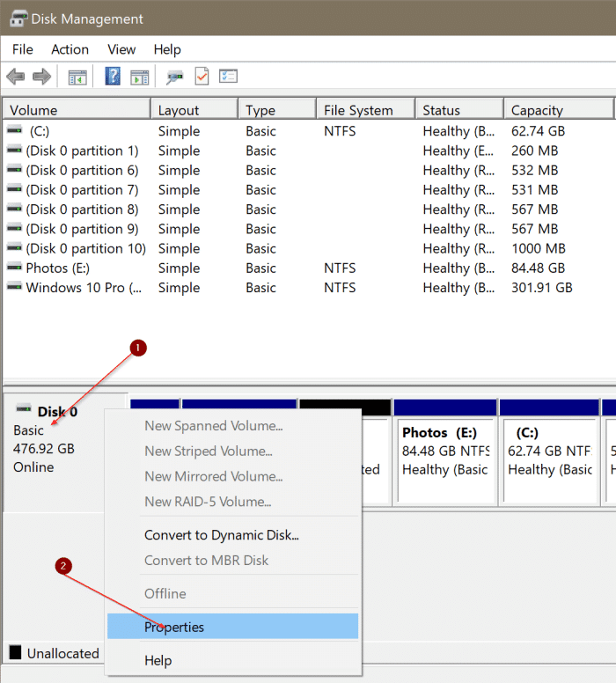Click drive icon beside Photos (E:) row
The width and height of the screenshot is (616, 683).
[14, 267]
